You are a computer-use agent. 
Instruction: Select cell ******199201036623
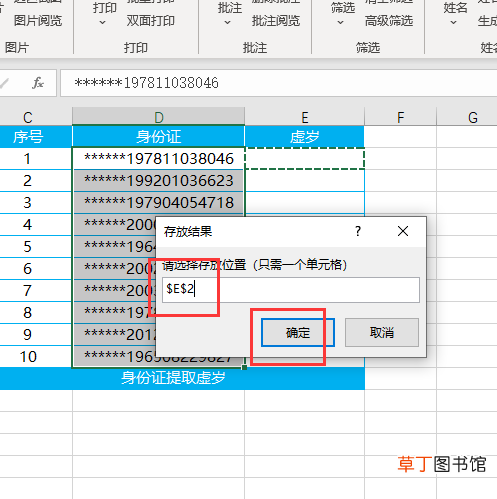159,181
